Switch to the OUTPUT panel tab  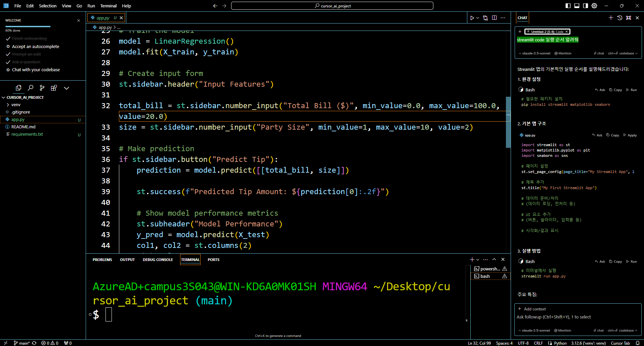click(127, 260)
